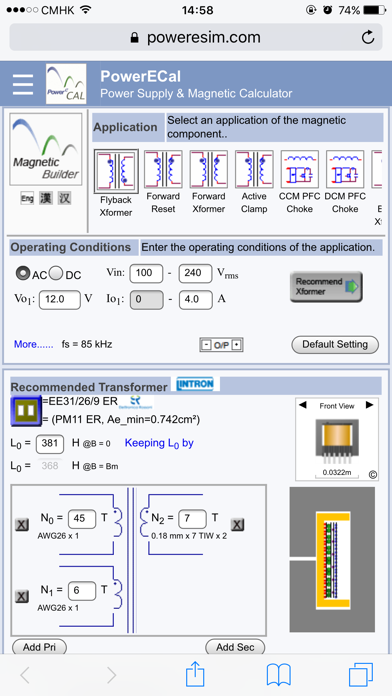This screenshot has width=392, height=696.
Task: Remove the N0 primary winding
Action: coord(22,525)
